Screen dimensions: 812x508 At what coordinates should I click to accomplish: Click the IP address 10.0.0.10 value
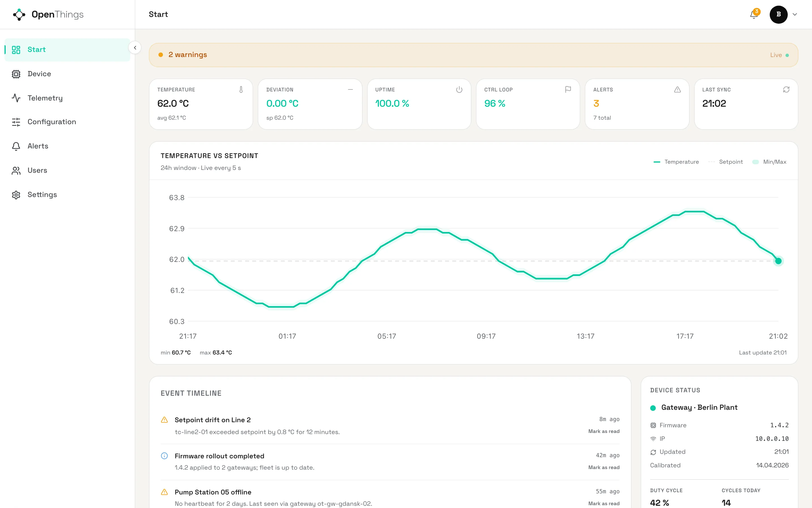[772, 439]
